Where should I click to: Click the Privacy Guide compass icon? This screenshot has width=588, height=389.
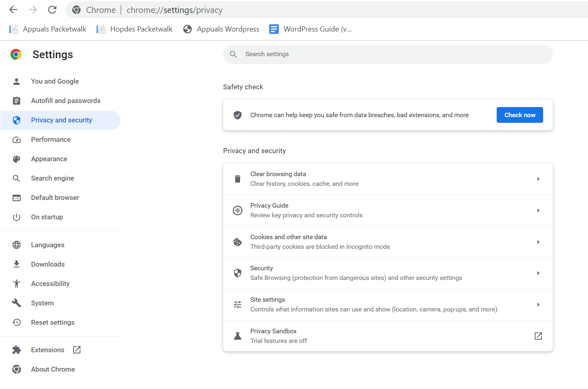pyautogui.click(x=238, y=210)
